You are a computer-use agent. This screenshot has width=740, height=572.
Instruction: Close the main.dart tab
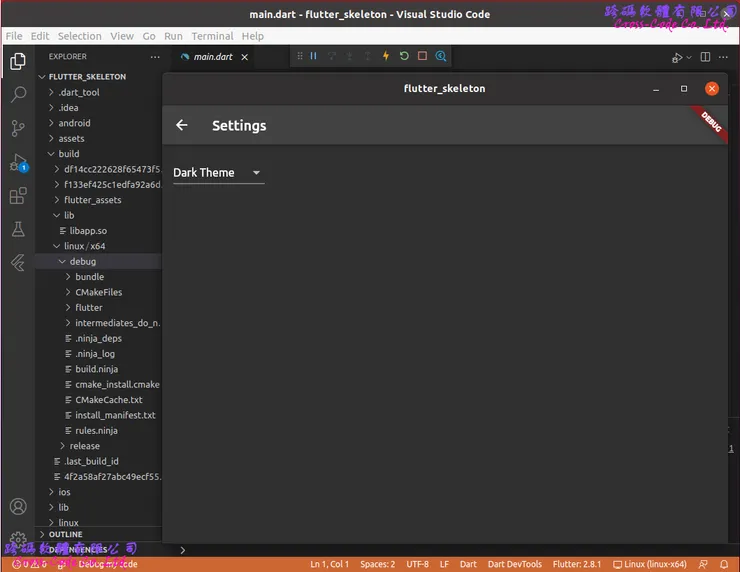click(244, 57)
